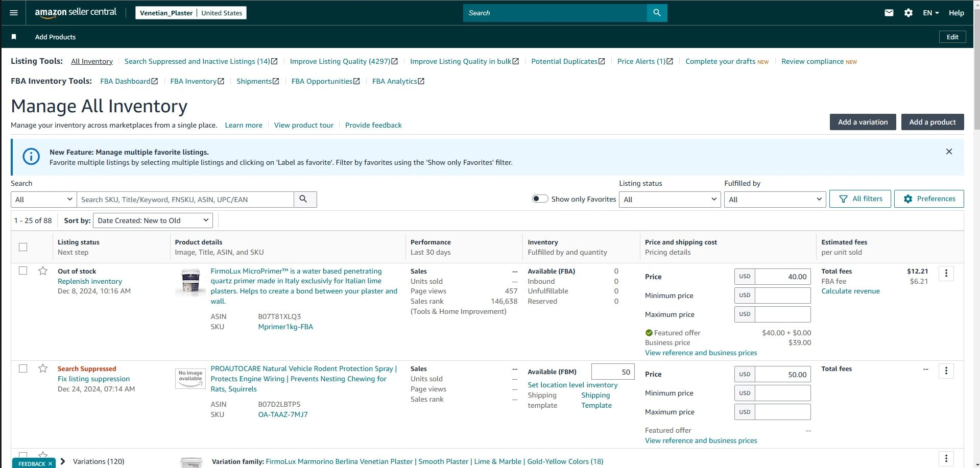Open the Search field type All dropdown

43,199
